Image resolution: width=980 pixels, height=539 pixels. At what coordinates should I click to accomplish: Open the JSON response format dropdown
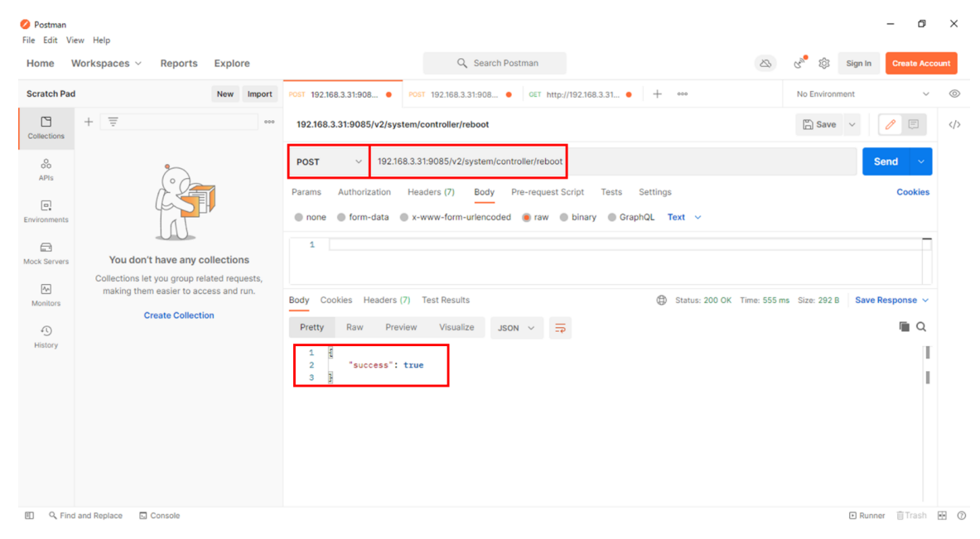click(x=516, y=328)
